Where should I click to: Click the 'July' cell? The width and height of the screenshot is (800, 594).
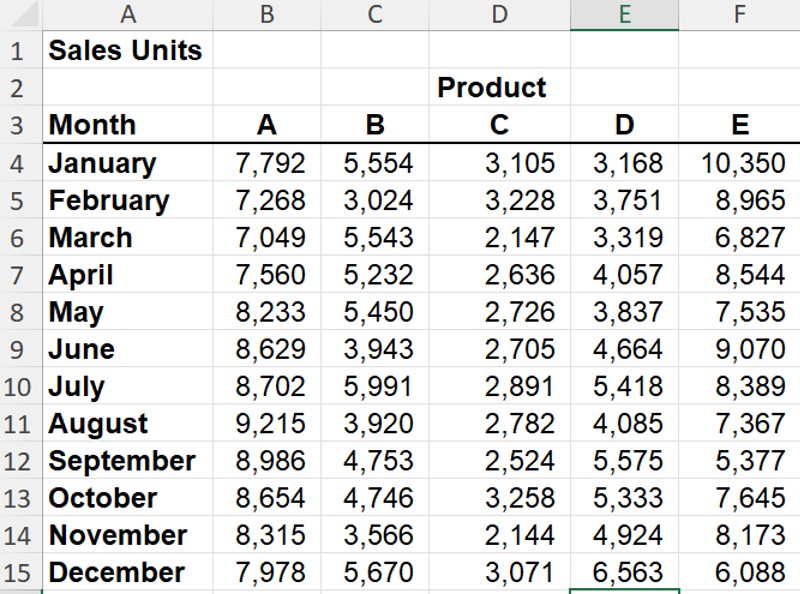[x=128, y=386]
